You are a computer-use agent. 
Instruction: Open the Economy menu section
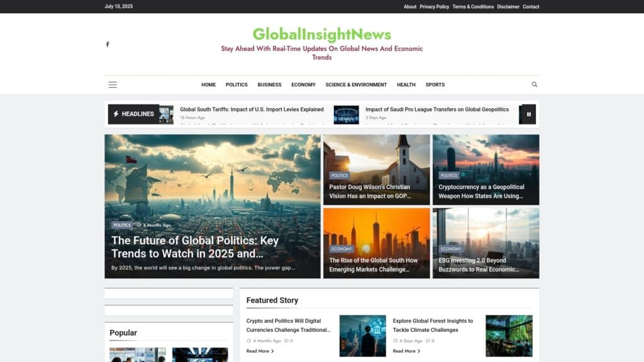click(304, 85)
